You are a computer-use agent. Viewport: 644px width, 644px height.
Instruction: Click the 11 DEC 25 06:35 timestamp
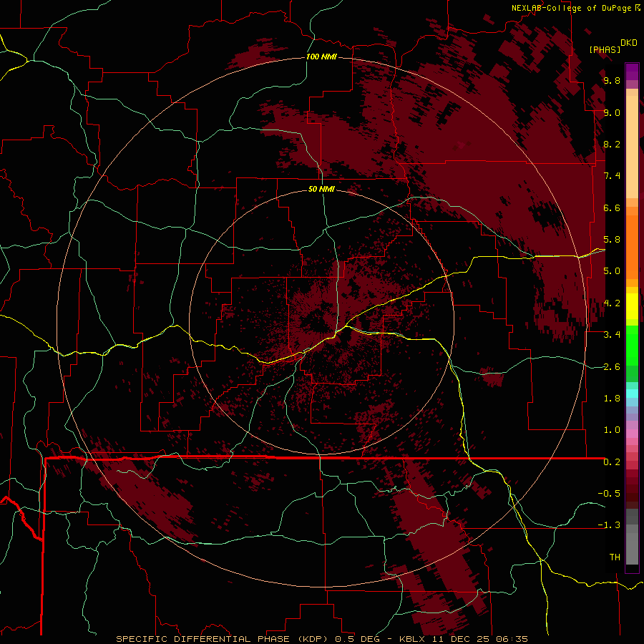480,639
